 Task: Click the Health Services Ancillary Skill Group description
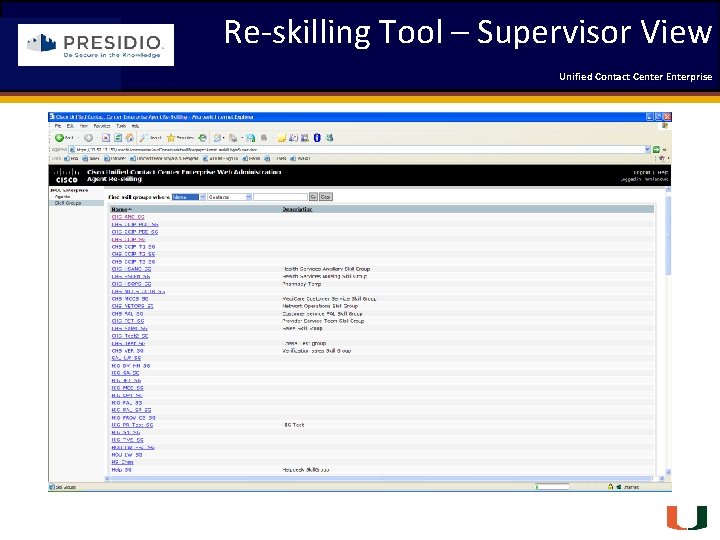326,269
